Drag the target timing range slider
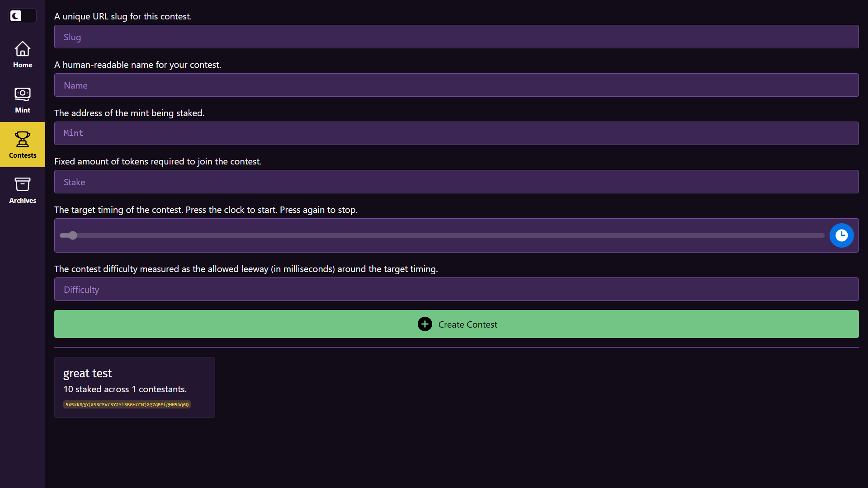Viewport: 868px width, 488px height. pos(72,235)
